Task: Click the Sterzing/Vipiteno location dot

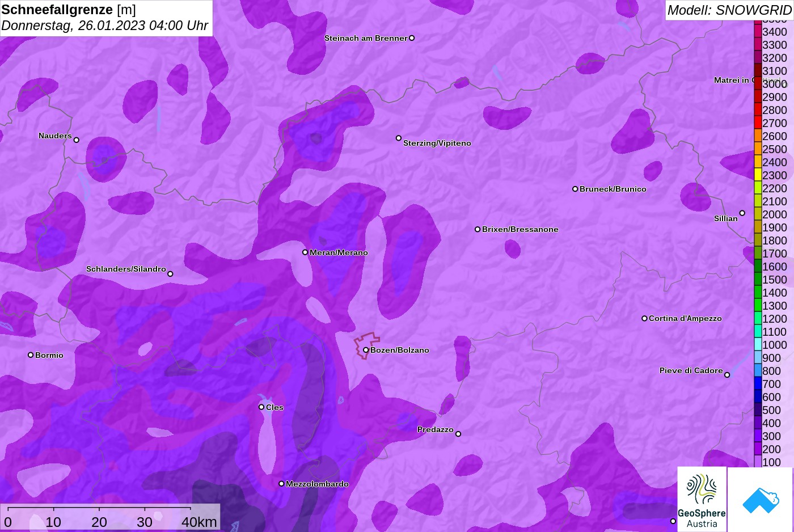Action: click(x=399, y=138)
